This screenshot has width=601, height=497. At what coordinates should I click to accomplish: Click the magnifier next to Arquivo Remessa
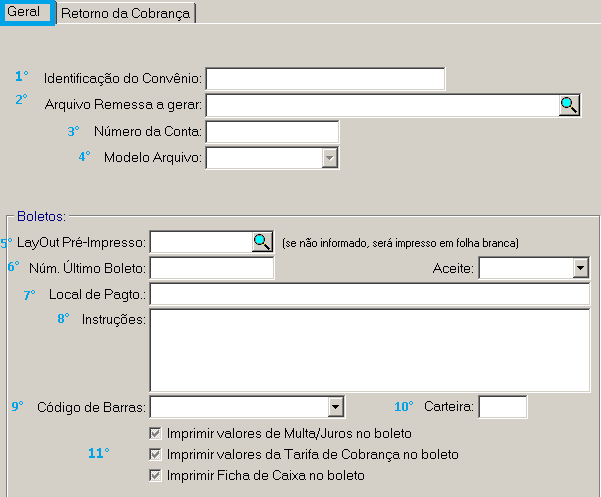569,105
